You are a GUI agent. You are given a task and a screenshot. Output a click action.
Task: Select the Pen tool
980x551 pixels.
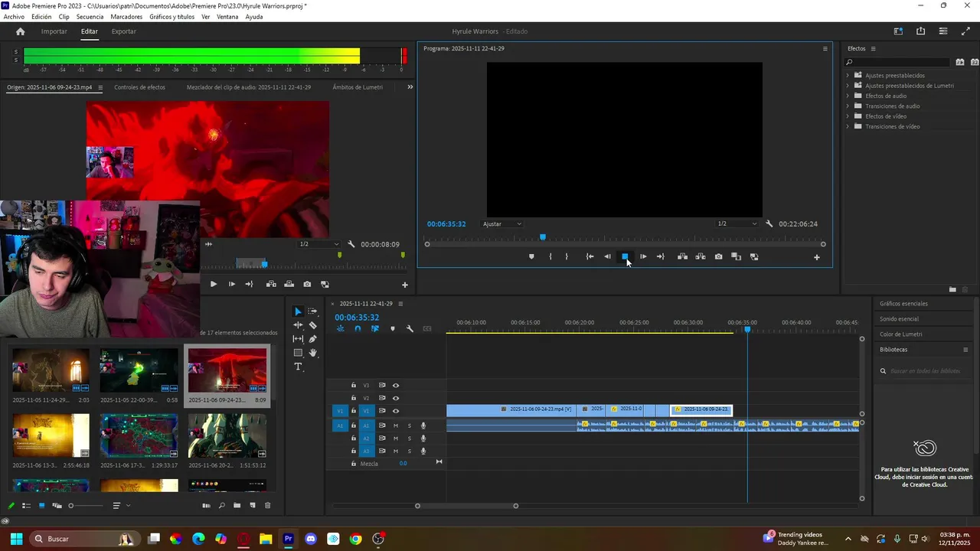point(312,339)
